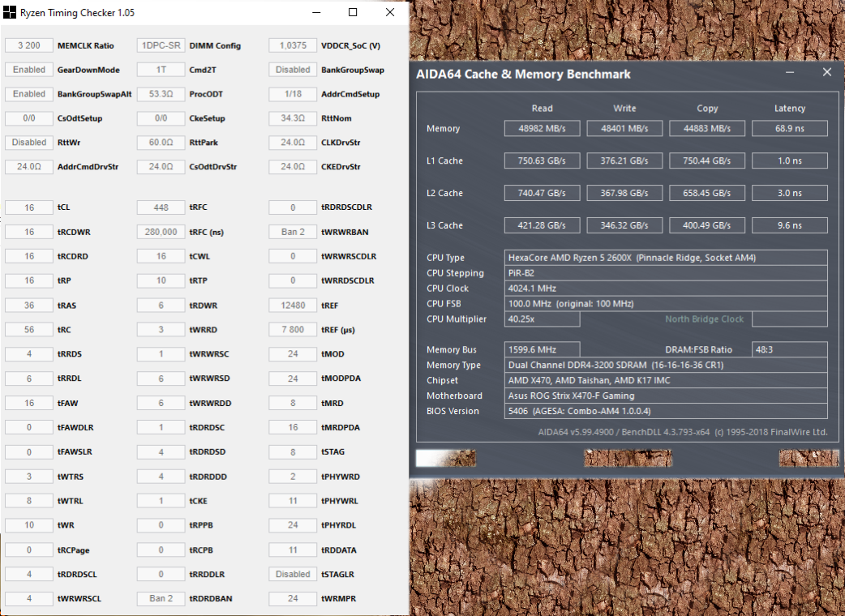Click the AddrCmdSetup field showing 1/18
Viewport: 845px width, 616px height.
[x=293, y=94]
